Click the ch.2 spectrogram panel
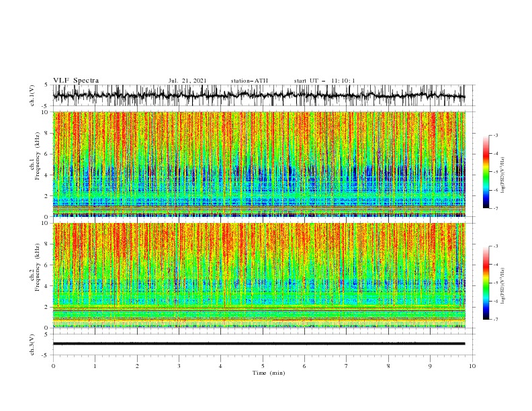The image size is (532, 411). coord(259,275)
